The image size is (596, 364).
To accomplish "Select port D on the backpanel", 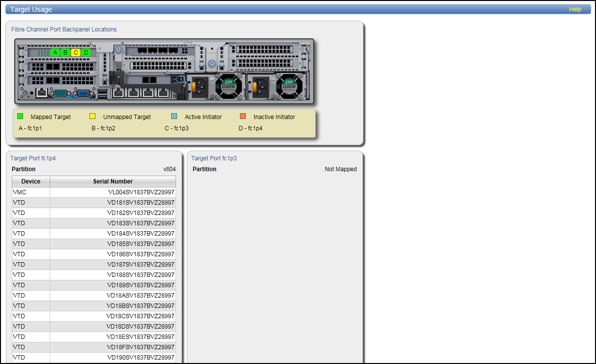I will click(x=86, y=53).
